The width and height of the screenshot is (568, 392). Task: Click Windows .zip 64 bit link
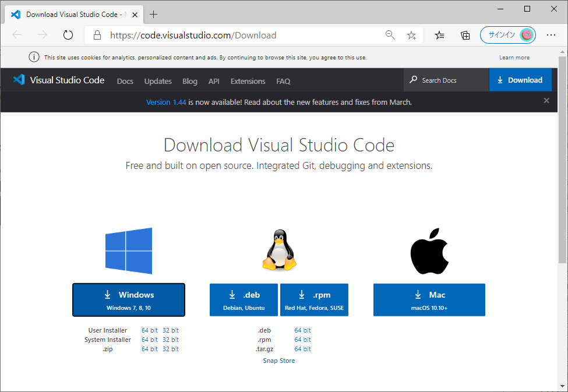tap(150, 349)
